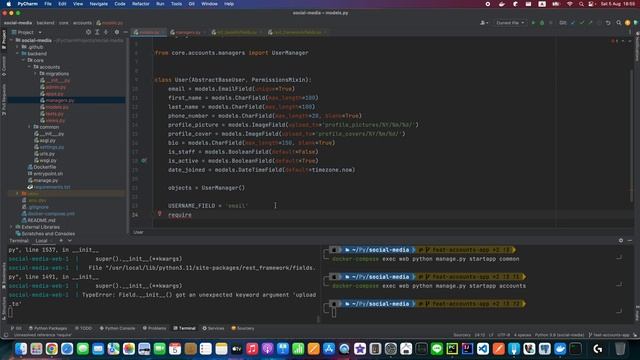640x360 pixels.
Task: Select the Local terminal tab
Action: pos(41,241)
